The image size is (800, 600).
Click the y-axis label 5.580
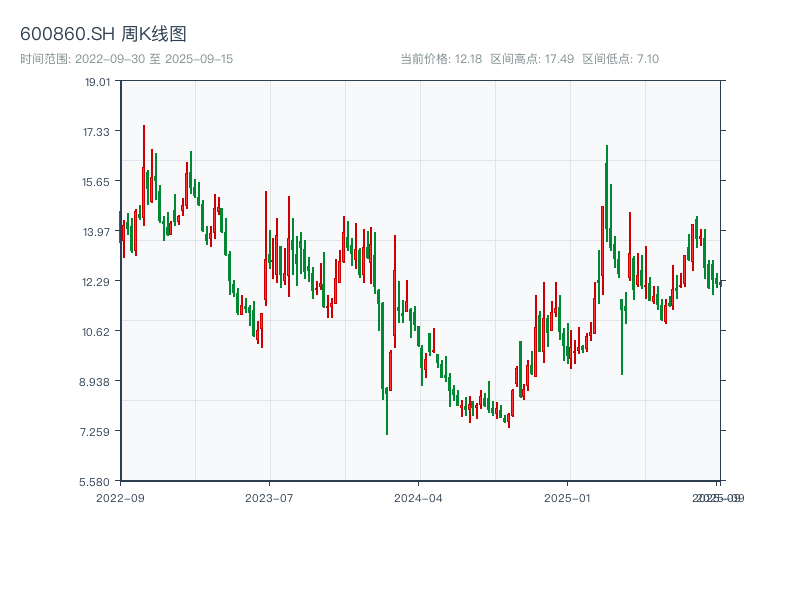tap(94, 482)
